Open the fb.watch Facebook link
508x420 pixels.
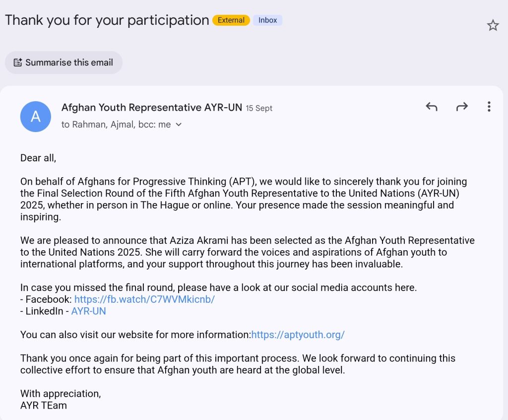click(144, 299)
